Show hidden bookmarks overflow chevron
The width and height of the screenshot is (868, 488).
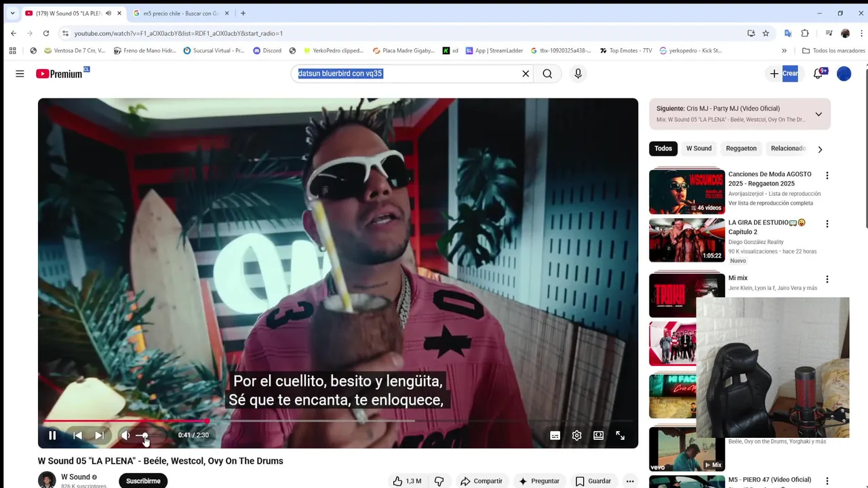tap(784, 50)
